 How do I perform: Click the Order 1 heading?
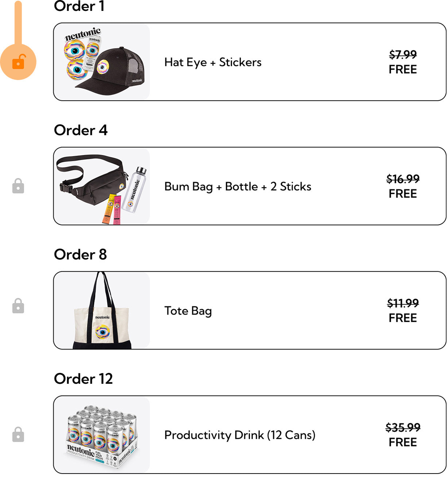pos(79,6)
